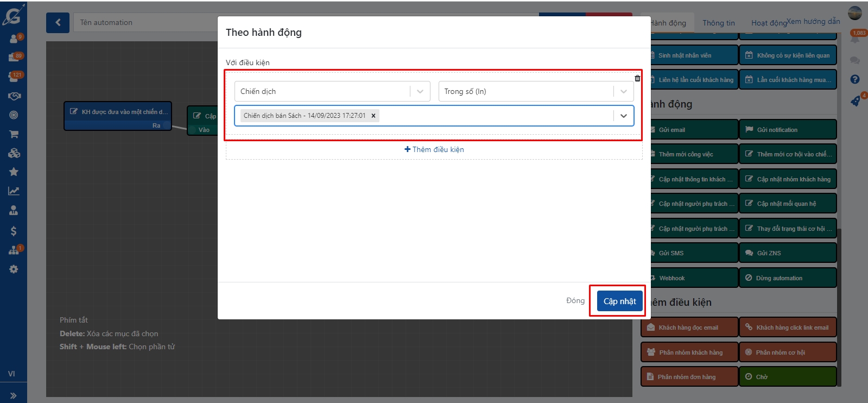The height and width of the screenshot is (403, 868).
Task: Open the star icon in sidebar
Action: [14, 172]
